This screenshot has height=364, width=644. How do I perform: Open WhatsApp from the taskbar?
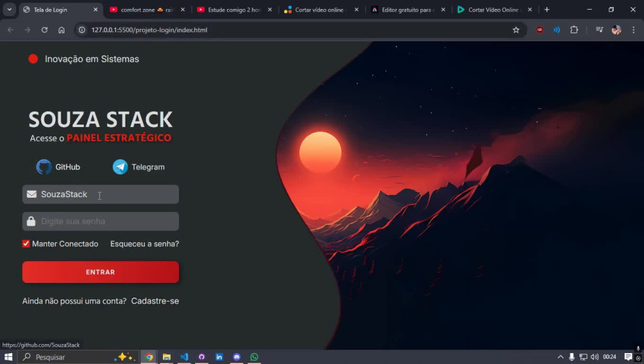pyautogui.click(x=254, y=357)
